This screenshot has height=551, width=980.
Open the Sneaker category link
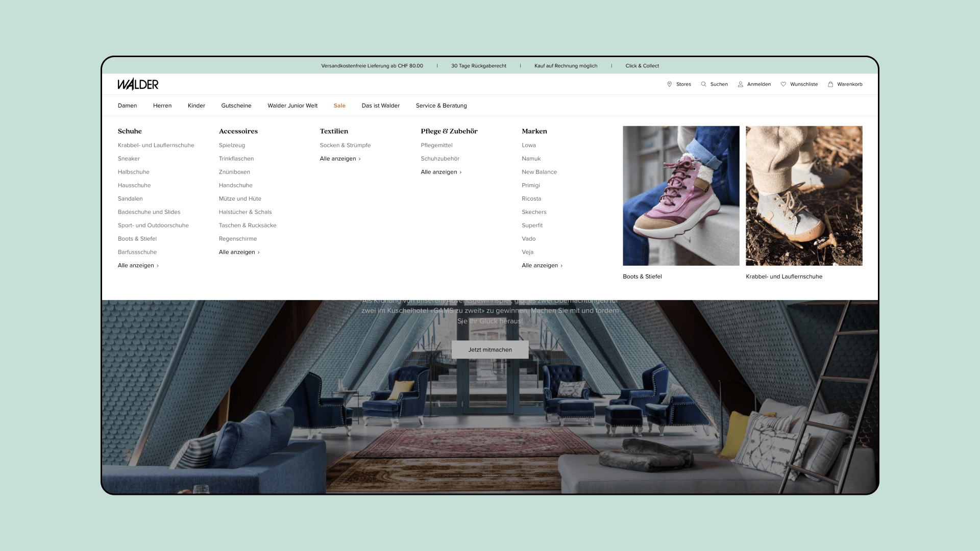click(x=129, y=159)
